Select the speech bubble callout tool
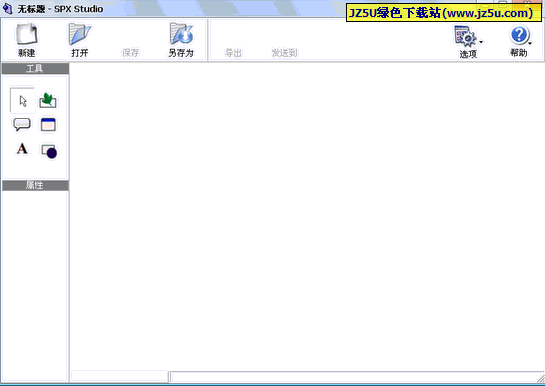545x386 pixels. [x=22, y=124]
